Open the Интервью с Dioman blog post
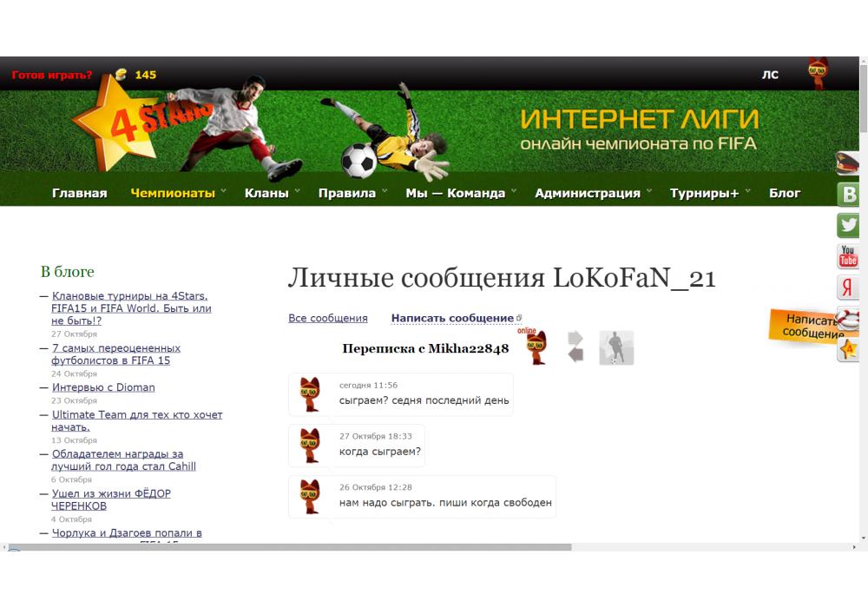 coord(103,387)
